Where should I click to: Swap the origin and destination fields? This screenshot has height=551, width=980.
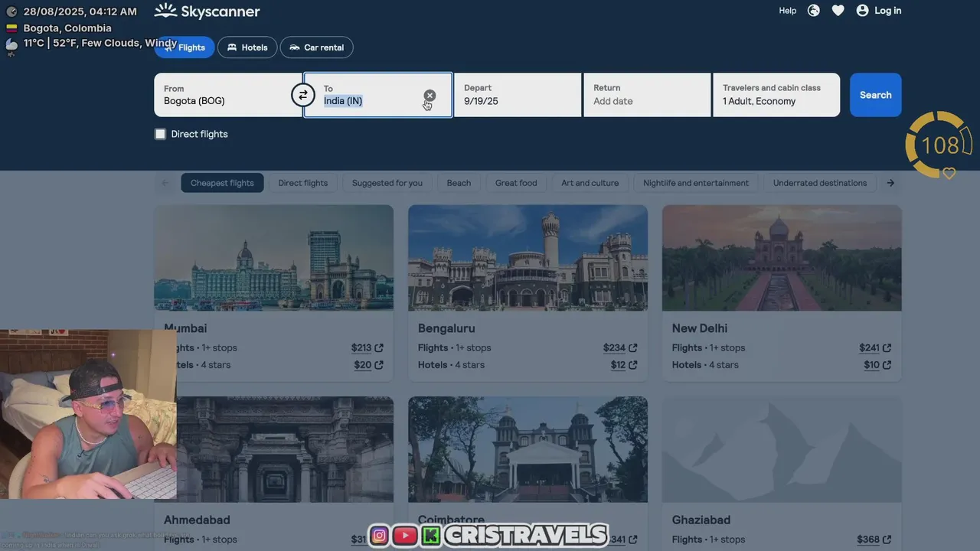302,95
